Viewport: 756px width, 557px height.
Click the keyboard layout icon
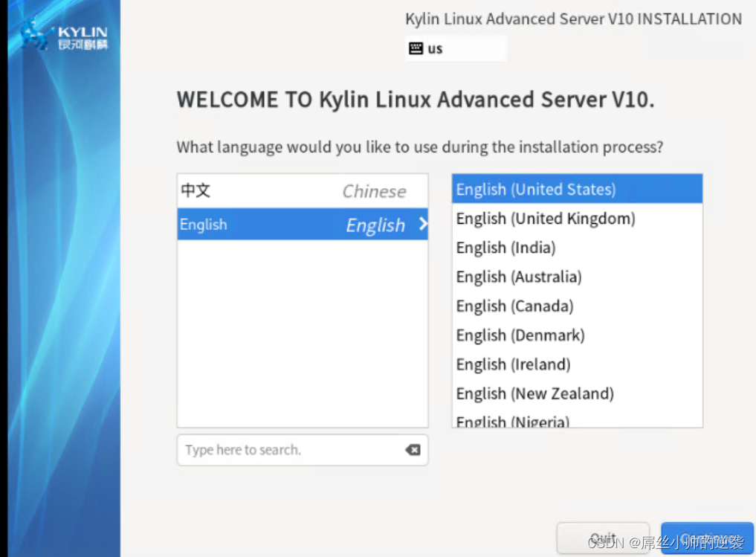click(416, 49)
